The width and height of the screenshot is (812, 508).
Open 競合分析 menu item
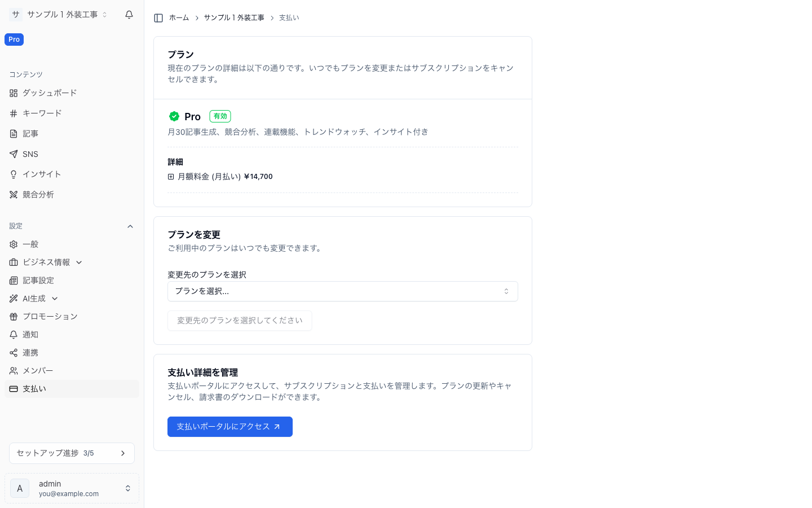[x=72, y=195]
